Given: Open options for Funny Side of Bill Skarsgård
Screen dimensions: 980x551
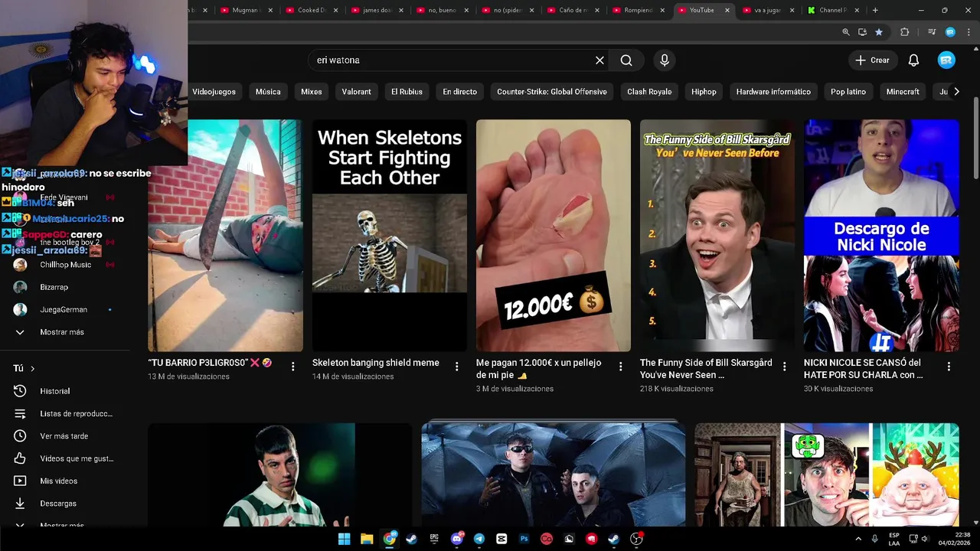Looking at the screenshot, I should pyautogui.click(x=784, y=367).
